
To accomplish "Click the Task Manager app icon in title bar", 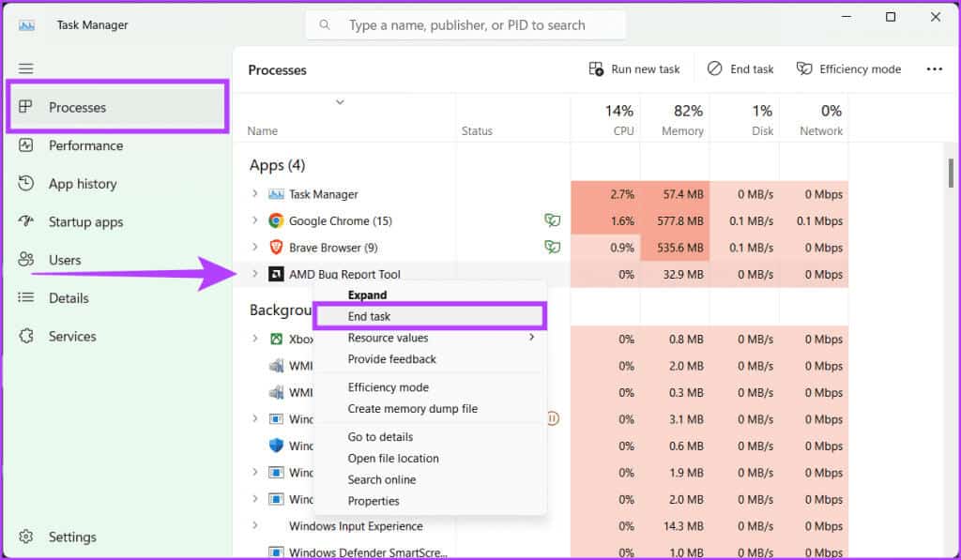I will coord(26,25).
